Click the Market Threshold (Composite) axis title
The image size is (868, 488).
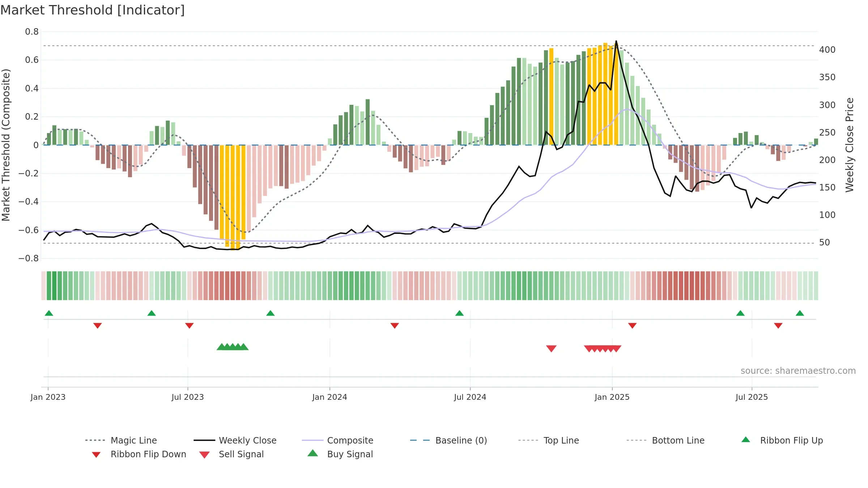(6, 145)
